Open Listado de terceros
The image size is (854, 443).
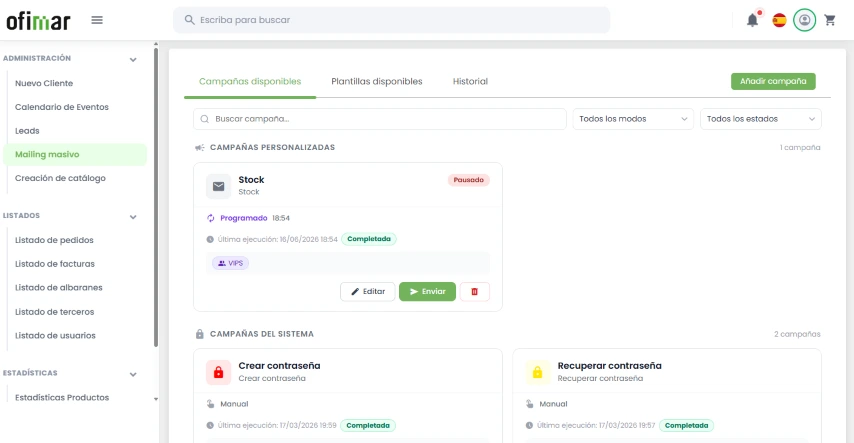54,312
